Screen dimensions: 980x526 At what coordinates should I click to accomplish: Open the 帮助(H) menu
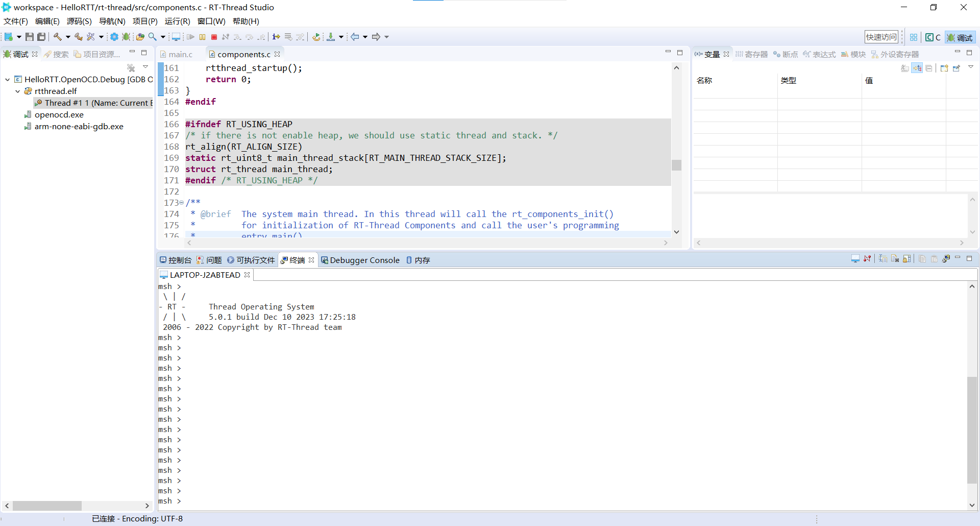(246, 21)
